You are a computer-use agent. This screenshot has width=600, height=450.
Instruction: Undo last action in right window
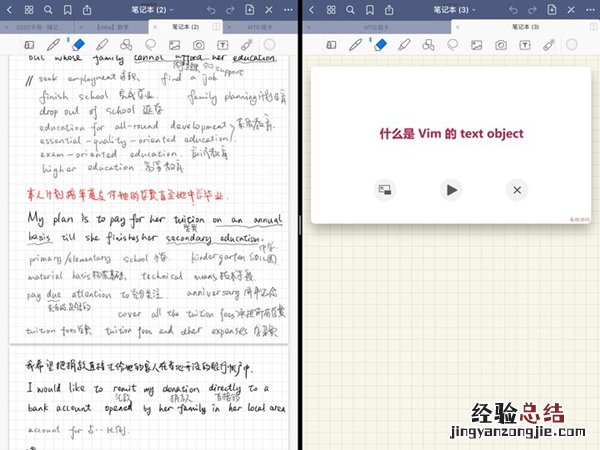pyautogui.click(x=513, y=10)
